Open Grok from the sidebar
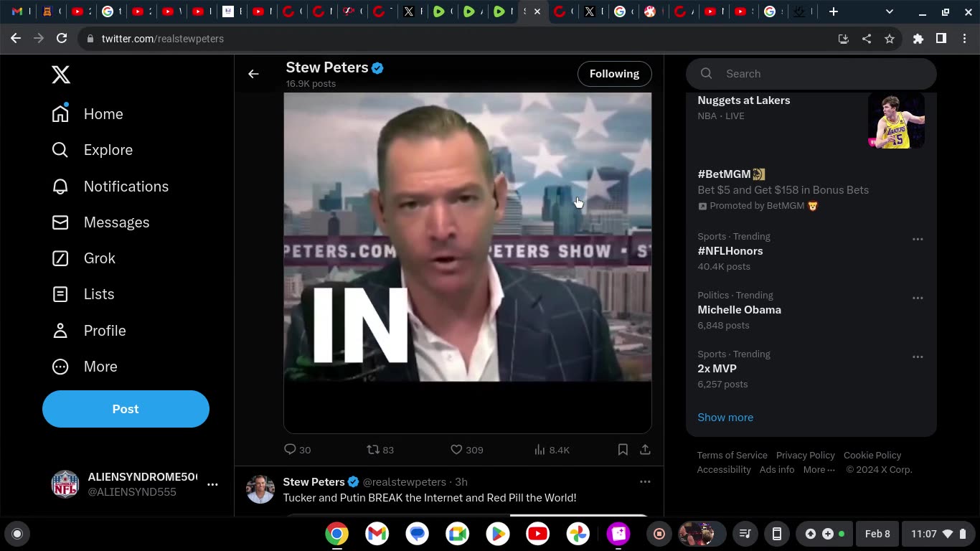Screen dimensions: 980x551 [x=83, y=258]
